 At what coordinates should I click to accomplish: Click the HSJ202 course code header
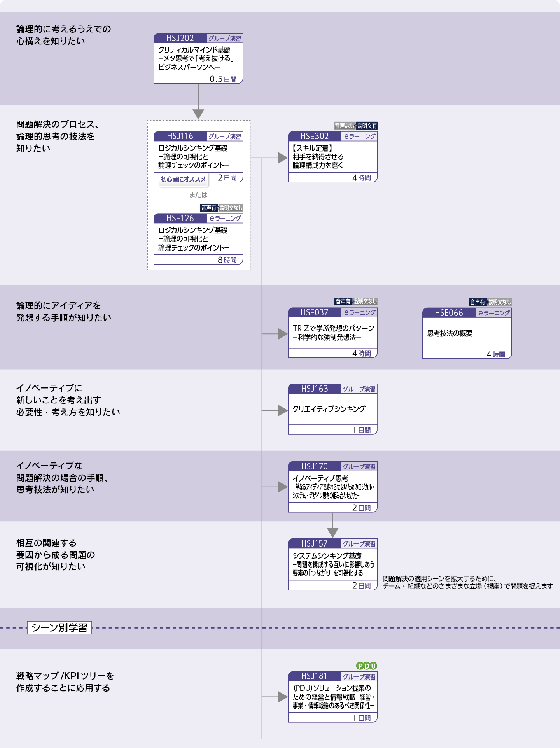pyautogui.click(x=180, y=38)
